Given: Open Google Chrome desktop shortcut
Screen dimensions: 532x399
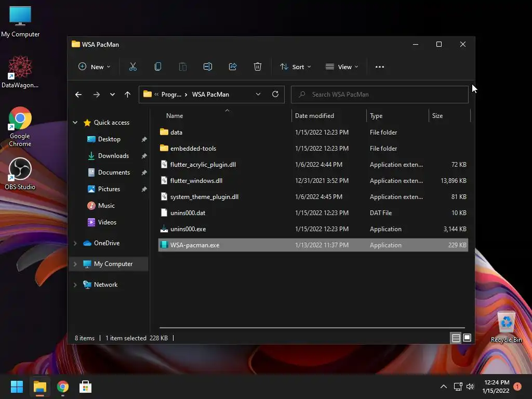Looking at the screenshot, I should (x=20, y=127).
